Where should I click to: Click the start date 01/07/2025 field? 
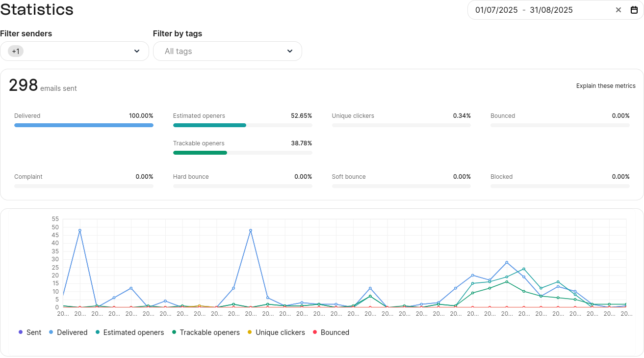coord(496,10)
